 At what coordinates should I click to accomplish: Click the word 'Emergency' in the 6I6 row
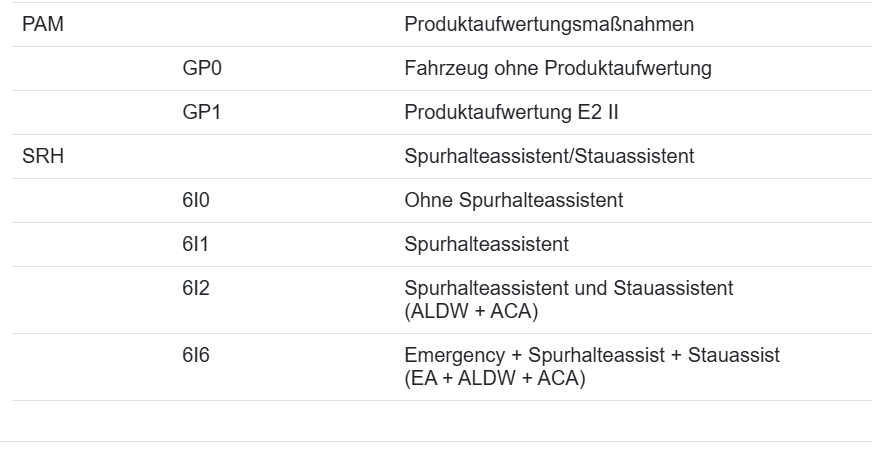pyautogui.click(x=451, y=355)
